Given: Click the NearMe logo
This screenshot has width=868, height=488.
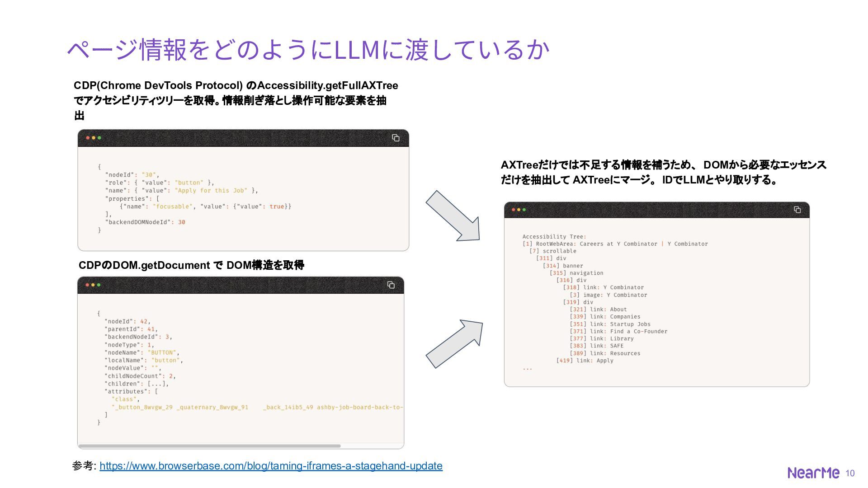Looking at the screenshot, I should pyautogui.click(x=813, y=473).
